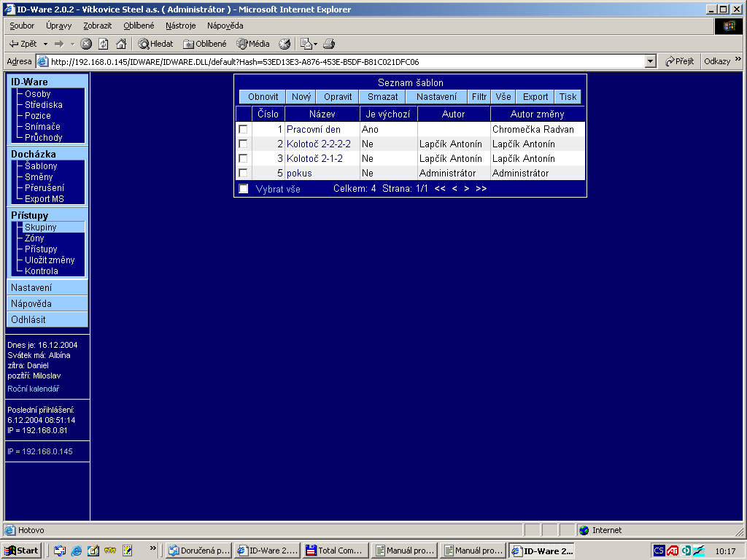The height and width of the screenshot is (560, 747).
Task: Open sidebar Nastavení section
Action: tap(47, 287)
